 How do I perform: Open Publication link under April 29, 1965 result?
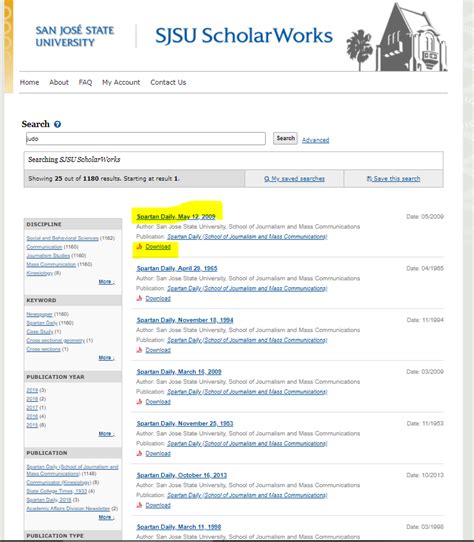click(247, 288)
